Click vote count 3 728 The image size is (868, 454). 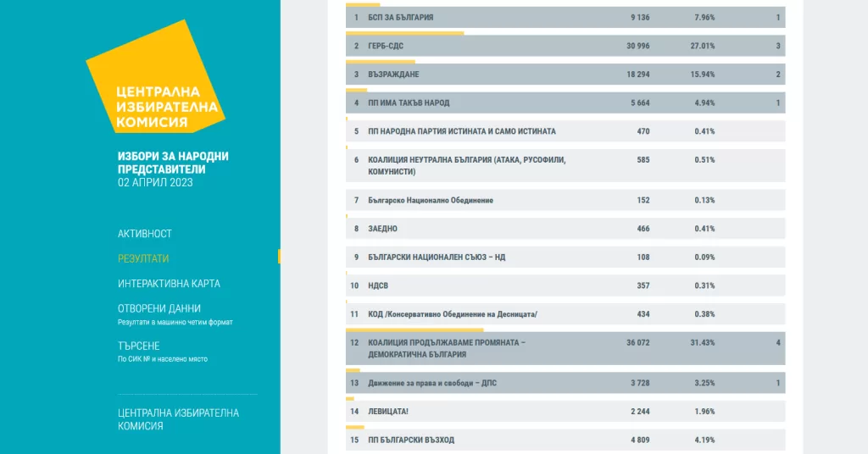640,383
